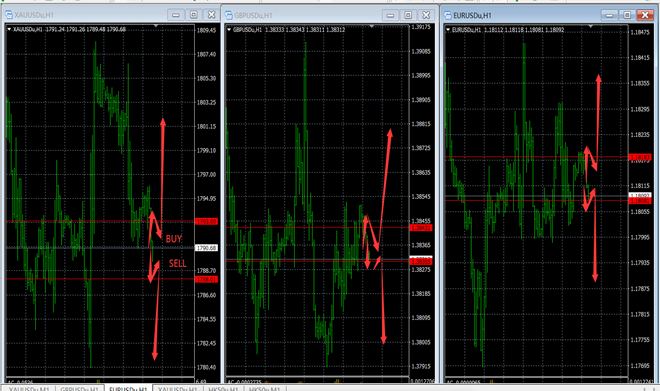This screenshot has height=391, width=660.
Task: Expand the triangle beside XAUUSDu,H1 chart label
Action: point(9,29)
